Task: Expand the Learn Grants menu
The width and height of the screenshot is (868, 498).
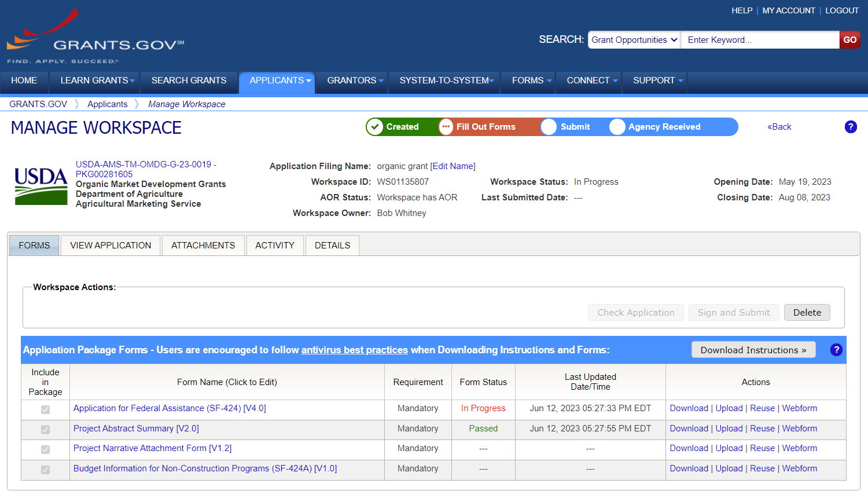Action: (x=97, y=80)
